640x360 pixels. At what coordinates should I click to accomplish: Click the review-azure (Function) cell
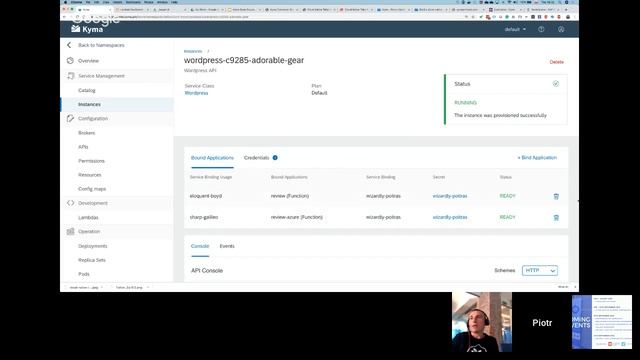point(297,217)
